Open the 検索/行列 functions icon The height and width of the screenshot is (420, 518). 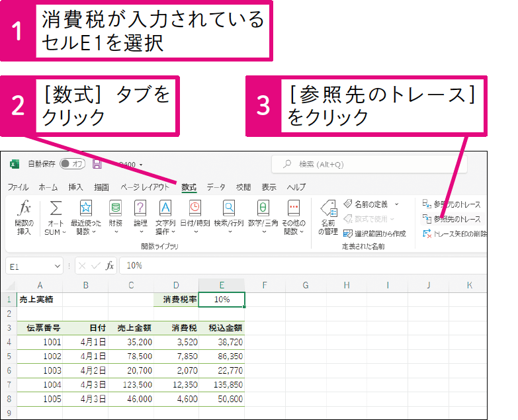click(229, 208)
